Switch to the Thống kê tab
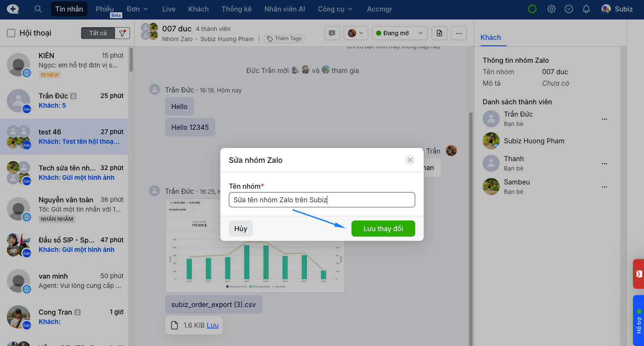 [236, 9]
